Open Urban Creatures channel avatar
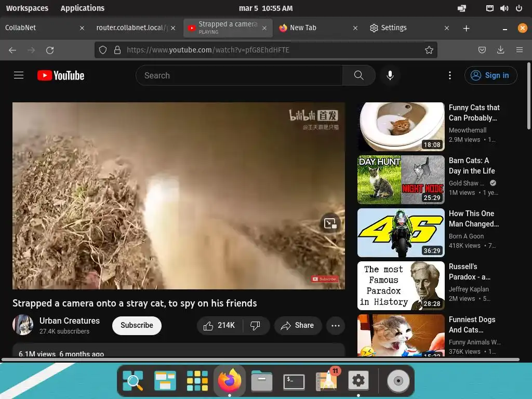The image size is (532, 399). 23,325
